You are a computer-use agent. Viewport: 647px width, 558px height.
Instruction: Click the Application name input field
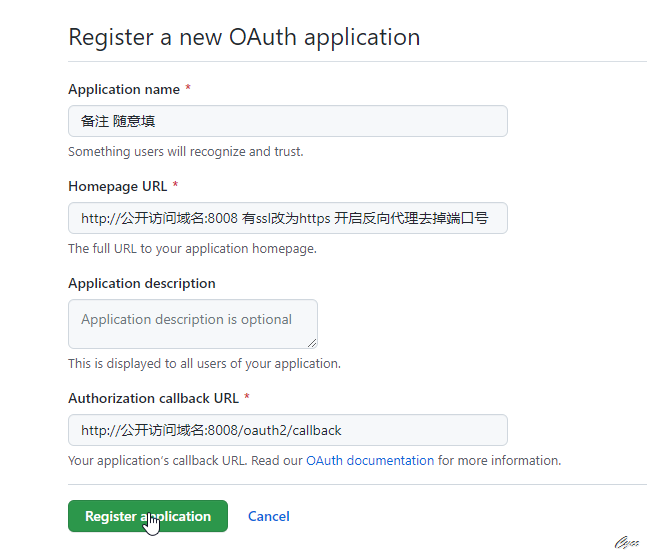tap(288, 121)
